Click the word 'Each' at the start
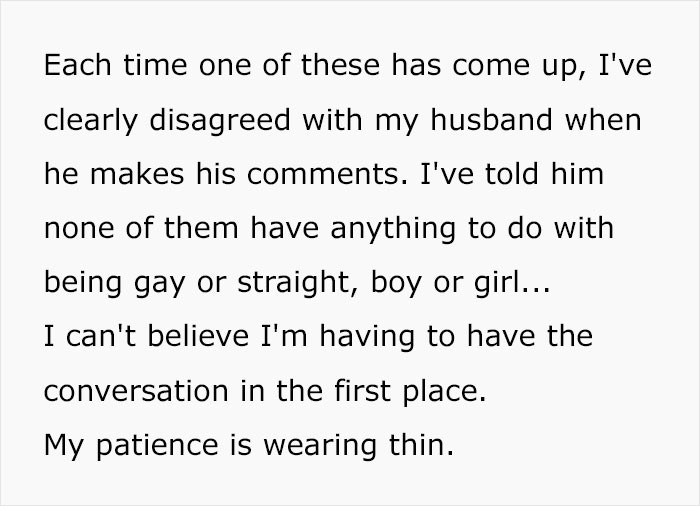This screenshot has height=506, width=700. [77, 65]
